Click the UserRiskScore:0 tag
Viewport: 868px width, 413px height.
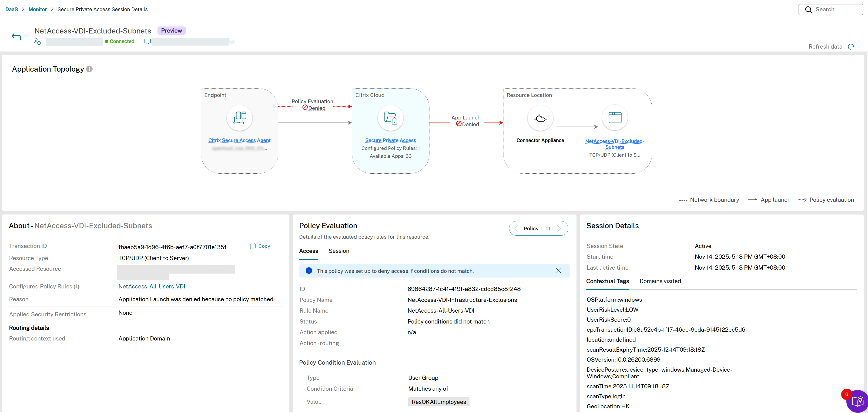pyautogui.click(x=608, y=320)
